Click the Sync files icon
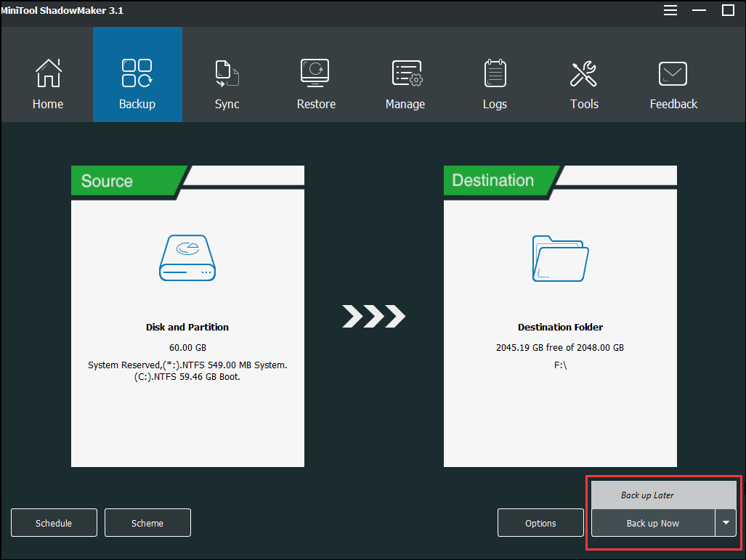 coord(227,73)
